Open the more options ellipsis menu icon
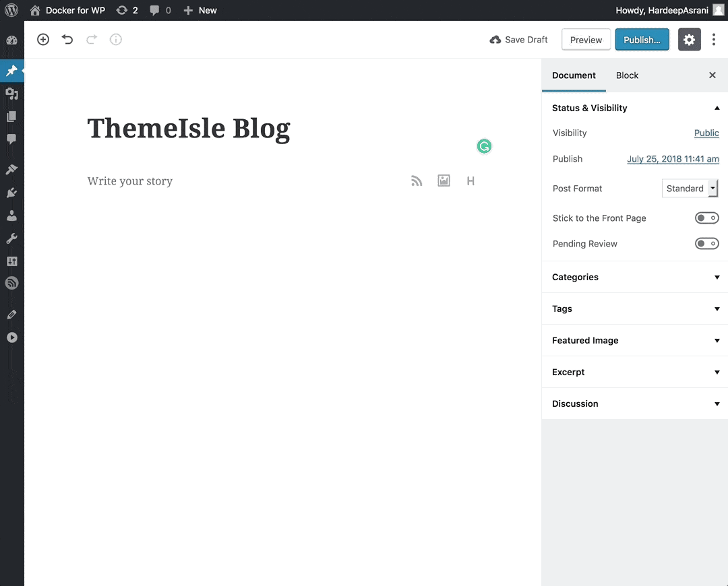This screenshot has width=728, height=586. 714,39
